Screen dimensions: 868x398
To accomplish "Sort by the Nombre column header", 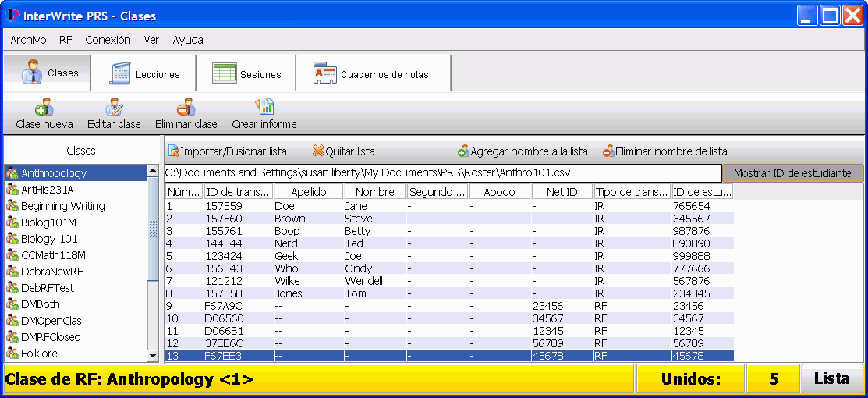I will tap(375, 192).
